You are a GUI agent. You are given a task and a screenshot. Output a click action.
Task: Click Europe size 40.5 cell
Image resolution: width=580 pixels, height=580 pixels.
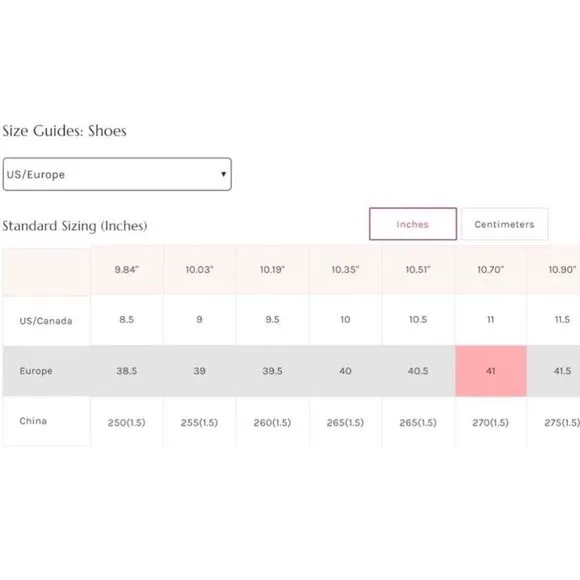[x=418, y=371]
